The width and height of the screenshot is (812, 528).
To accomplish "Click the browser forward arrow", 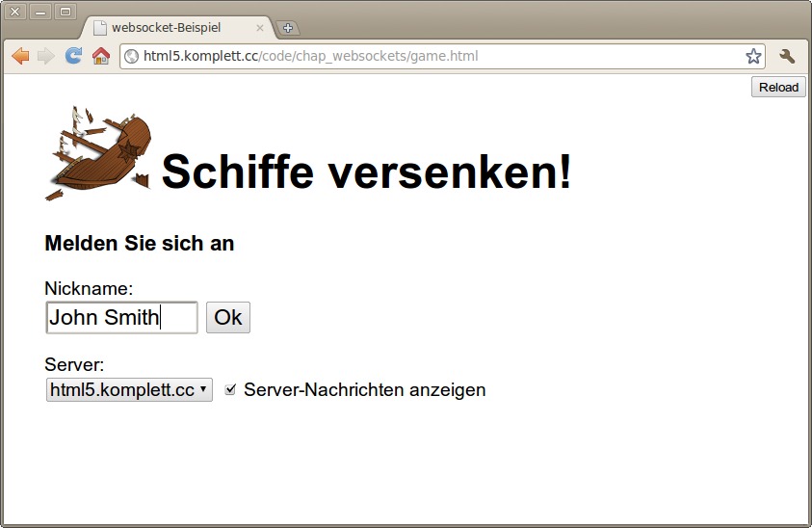I will click(45, 56).
